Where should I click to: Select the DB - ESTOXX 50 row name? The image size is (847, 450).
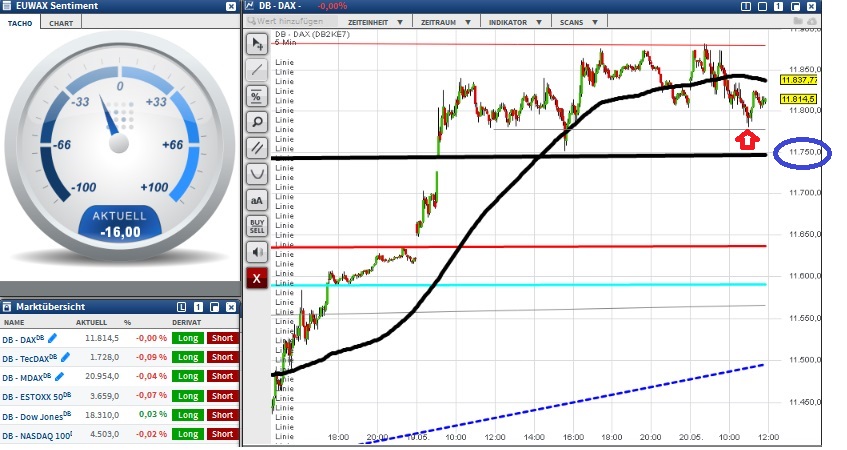[x=37, y=397]
